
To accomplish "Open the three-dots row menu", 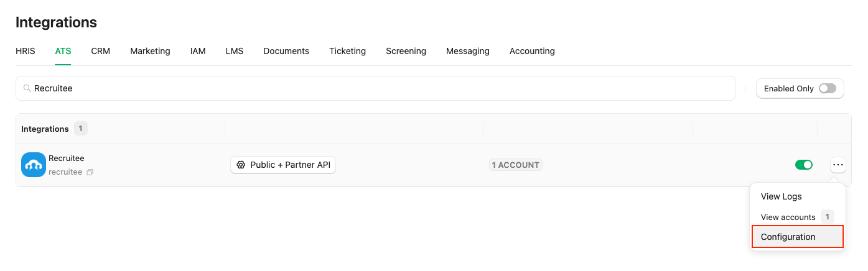I will point(838,165).
